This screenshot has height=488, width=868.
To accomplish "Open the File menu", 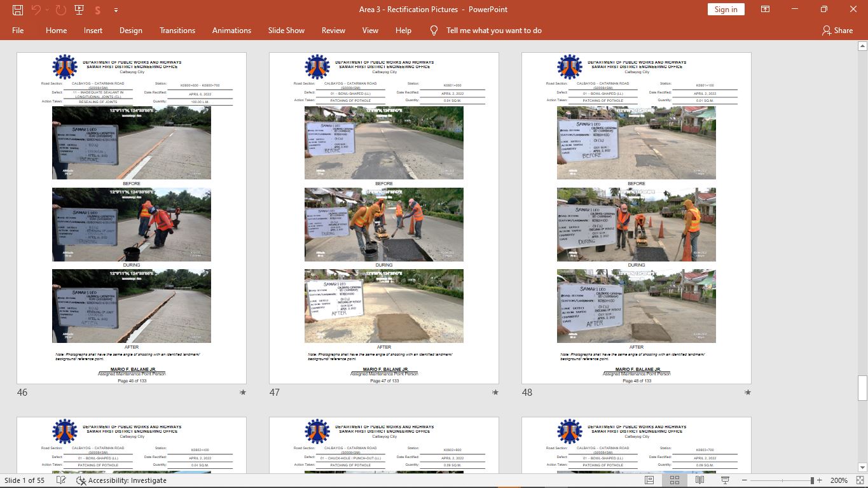I will click(x=18, y=30).
